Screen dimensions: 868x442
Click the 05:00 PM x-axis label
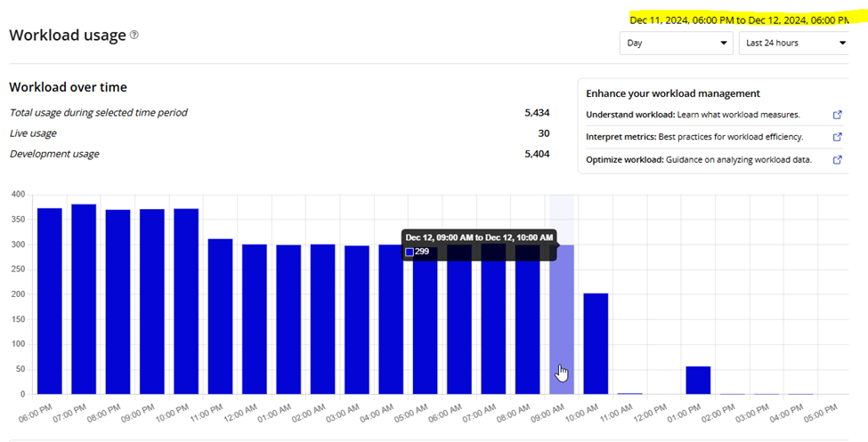[x=822, y=414]
